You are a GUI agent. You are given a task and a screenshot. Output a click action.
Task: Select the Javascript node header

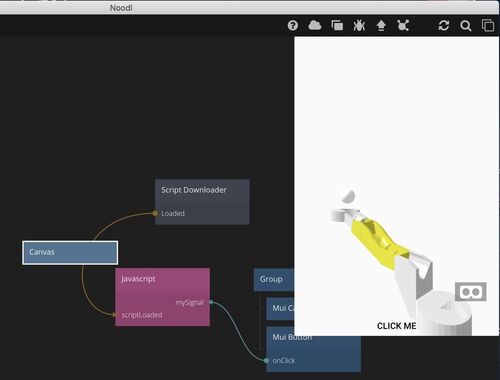click(162, 279)
